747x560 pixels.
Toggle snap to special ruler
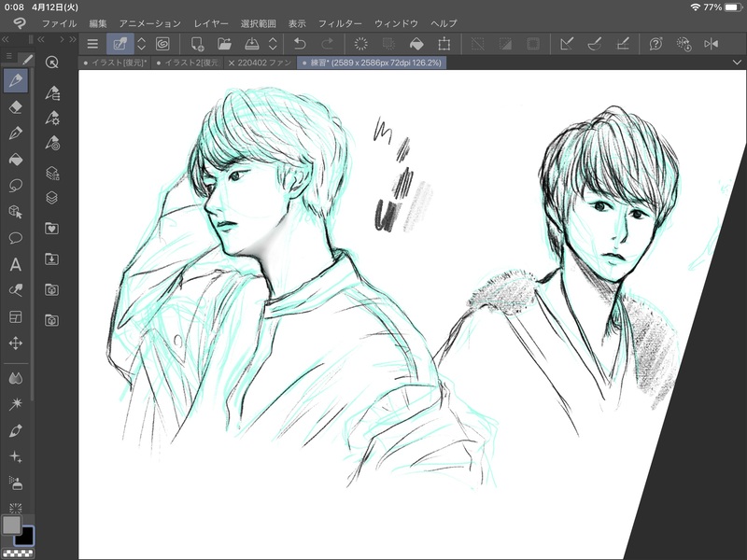pos(594,43)
